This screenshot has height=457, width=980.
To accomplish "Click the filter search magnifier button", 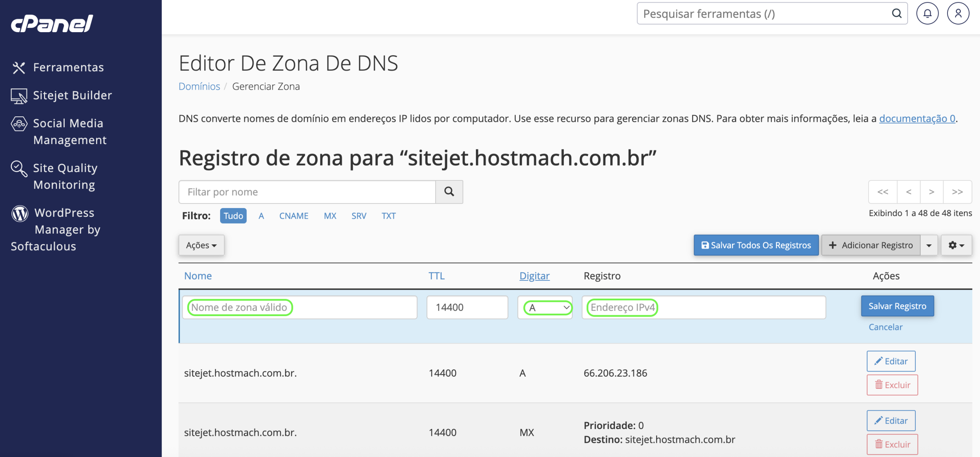I will 449,192.
